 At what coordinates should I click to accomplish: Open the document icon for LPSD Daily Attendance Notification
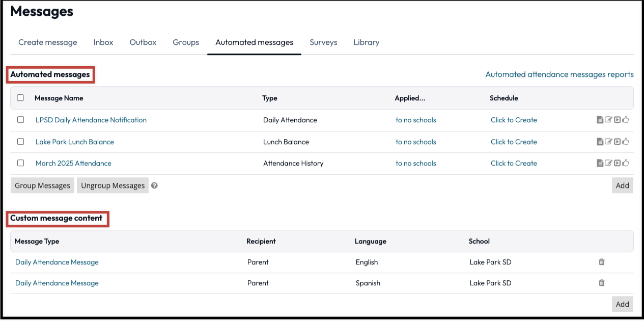(x=600, y=120)
